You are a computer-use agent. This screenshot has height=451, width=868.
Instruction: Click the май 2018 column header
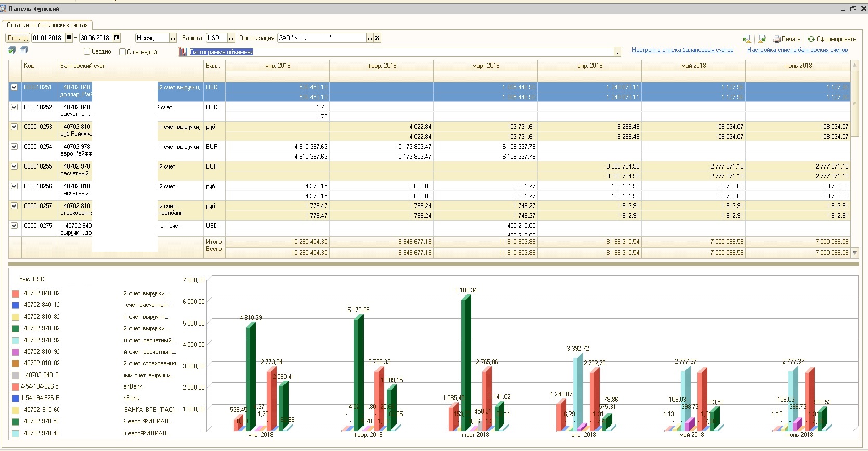click(x=694, y=66)
